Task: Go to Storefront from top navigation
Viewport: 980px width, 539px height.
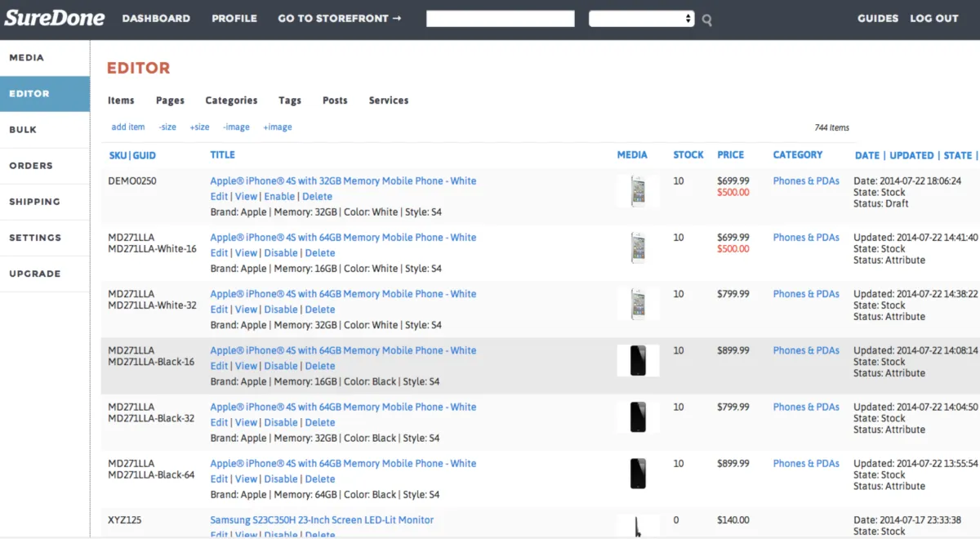Action: pyautogui.click(x=339, y=19)
